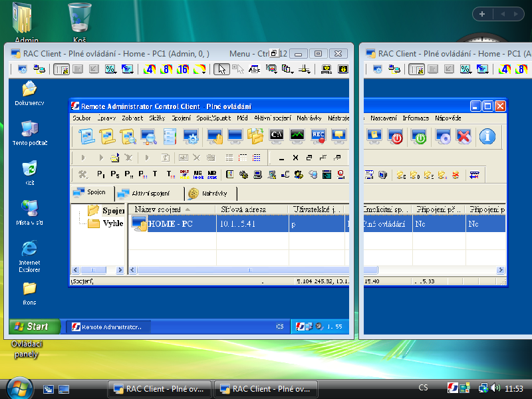Toggle stretch-to-fit button in left RAC Client window
The image size is (532, 399).
coord(94,70)
